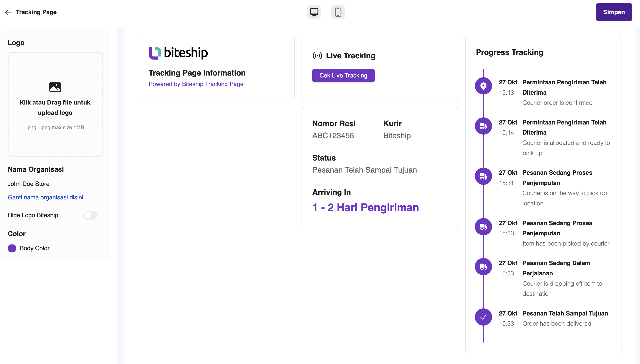This screenshot has width=640, height=364.
Task: Click the Biteship logo in preview card
Action: pos(178,53)
